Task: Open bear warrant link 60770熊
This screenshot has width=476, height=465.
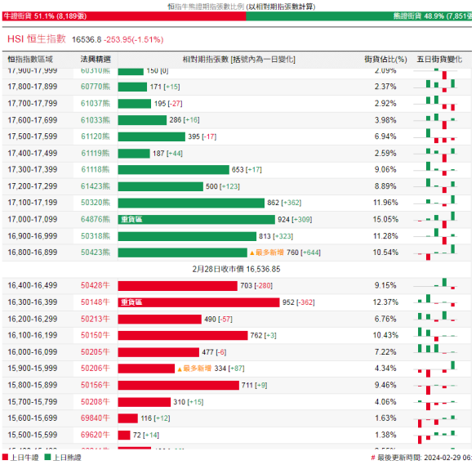Action: click(96, 87)
